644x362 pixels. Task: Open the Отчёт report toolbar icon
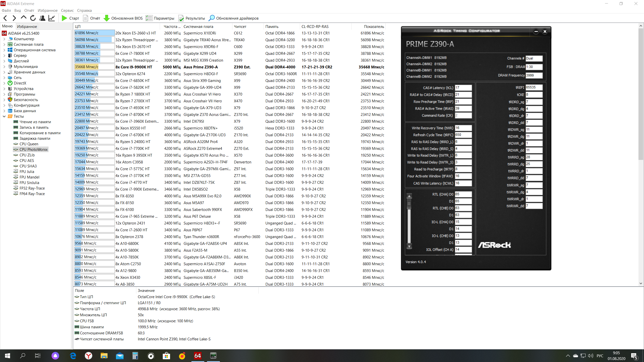pyautogui.click(x=86, y=18)
